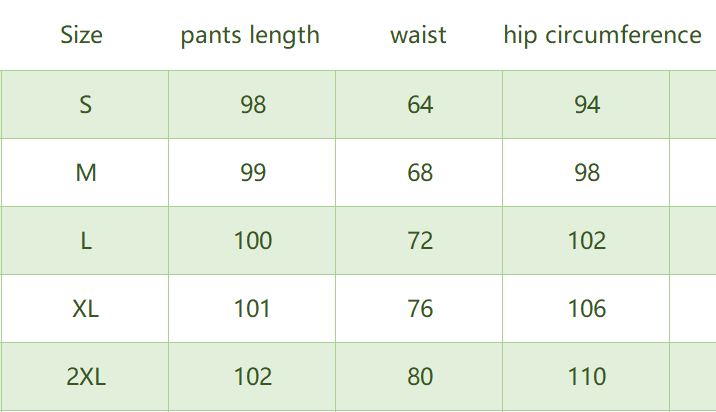Select waist value 80 for 2XL
Image resolution: width=716 pixels, height=412 pixels.
[420, 376]
